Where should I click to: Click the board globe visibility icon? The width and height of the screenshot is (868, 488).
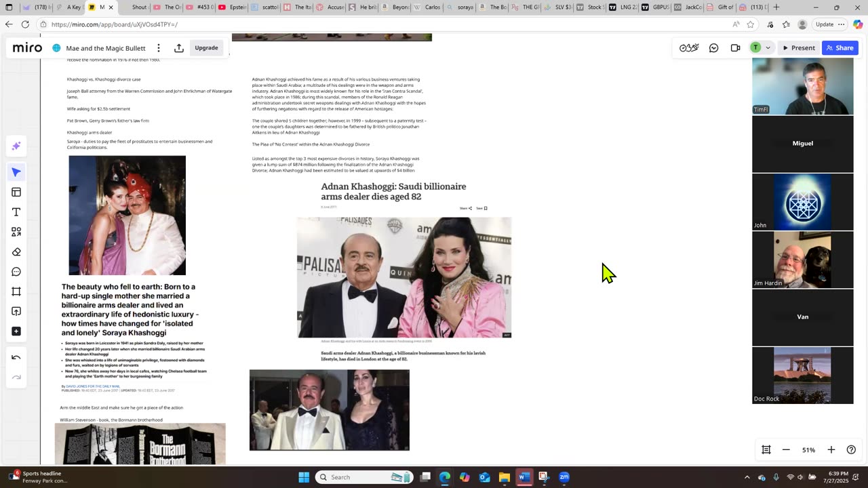coord(57,48)
